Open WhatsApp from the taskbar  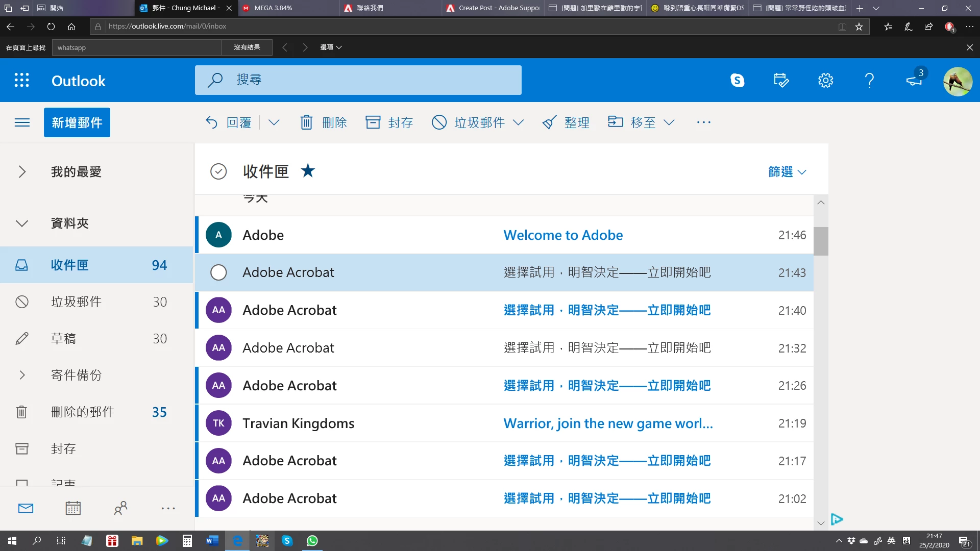[312, 541]
